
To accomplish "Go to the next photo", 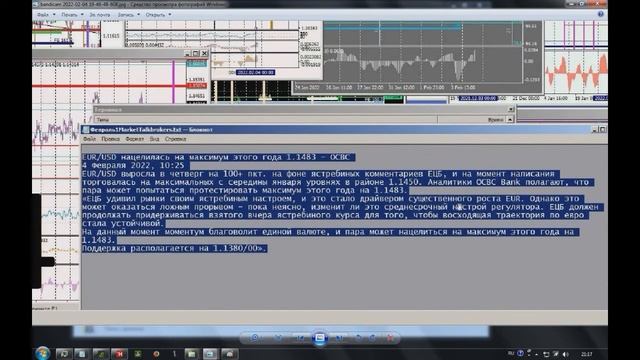I will pyautogui.click(x=339, y=338).
